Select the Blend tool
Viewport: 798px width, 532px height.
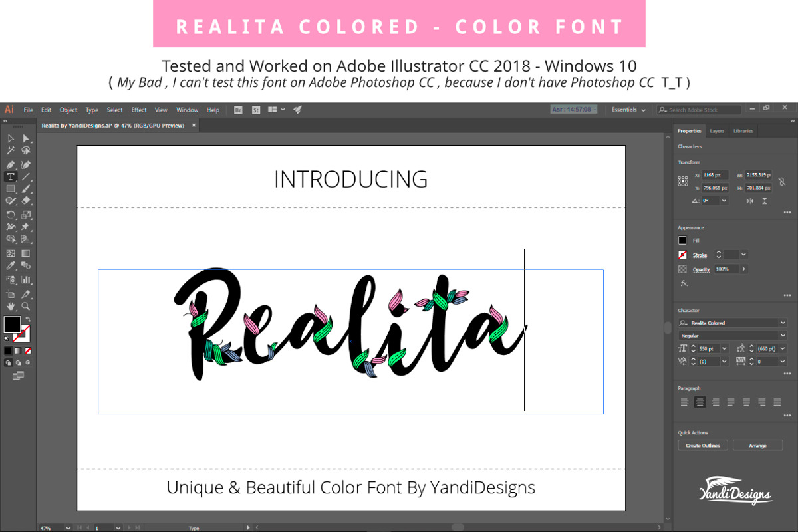click(x=26, y=265)
